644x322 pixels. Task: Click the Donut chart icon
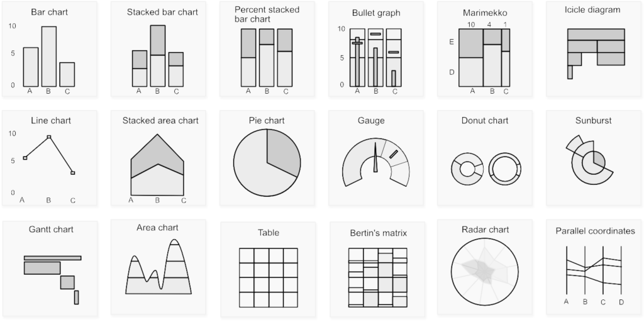click(x=485, y=169)
